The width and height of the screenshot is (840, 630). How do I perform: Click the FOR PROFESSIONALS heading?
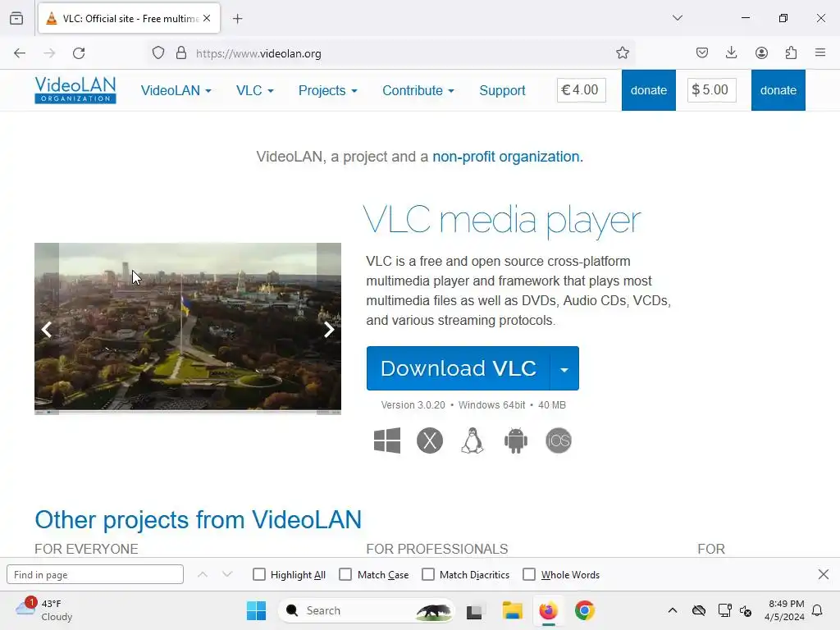[x=436, y=549]
